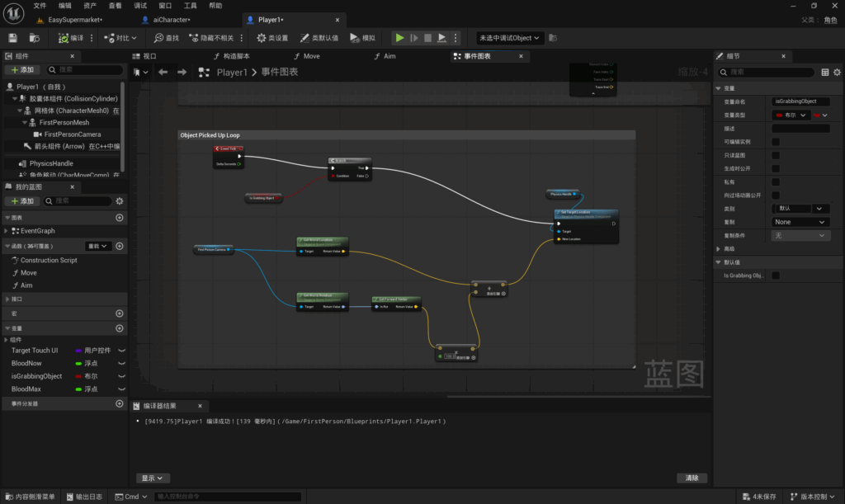This screenshot has height=504, width=845.
Task: Open 变量类型 布尔 type dropdown
Action: point(791,115)
